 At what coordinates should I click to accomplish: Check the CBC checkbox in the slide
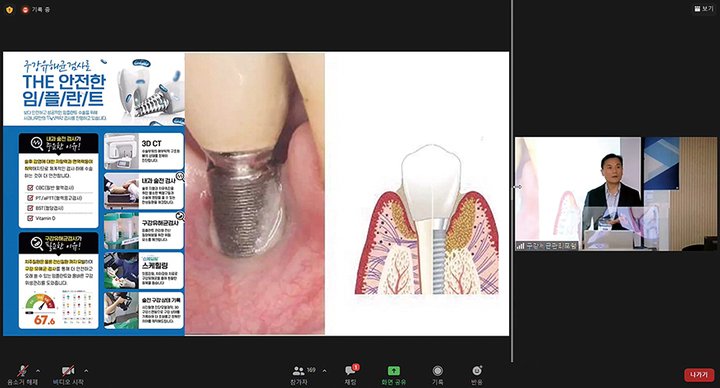point(30,188)
